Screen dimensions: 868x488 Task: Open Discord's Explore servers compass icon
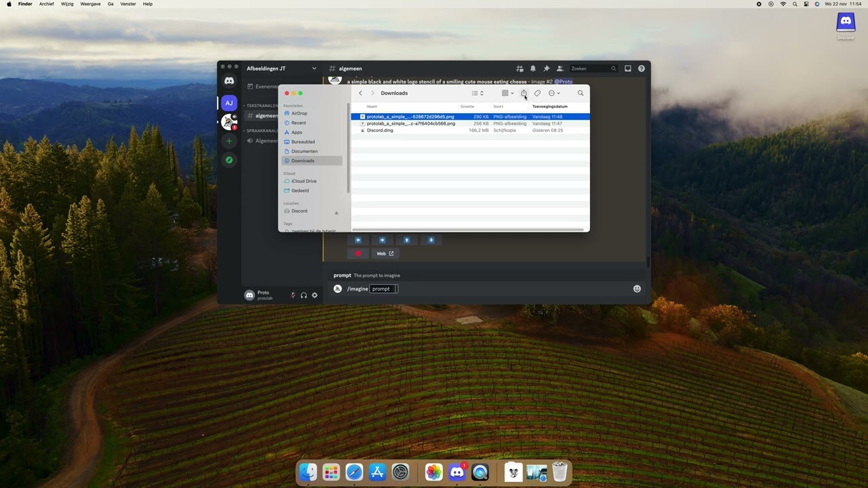coord(229,160)
